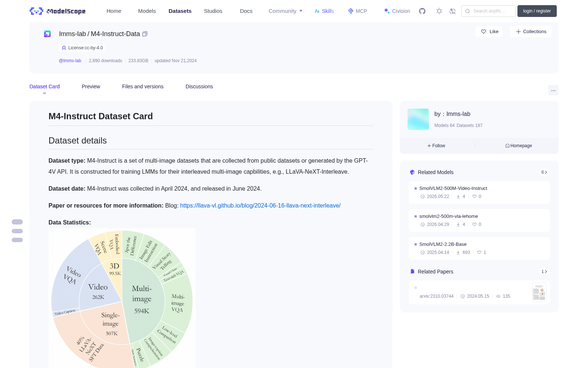588x368 pixels.
Task: Click the updated Nov 21,2024 text
Action: [176, 61]
